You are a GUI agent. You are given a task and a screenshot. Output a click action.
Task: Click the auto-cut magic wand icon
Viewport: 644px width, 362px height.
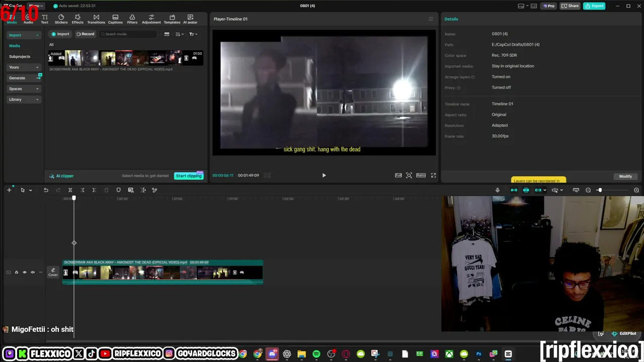pos(154,190)
